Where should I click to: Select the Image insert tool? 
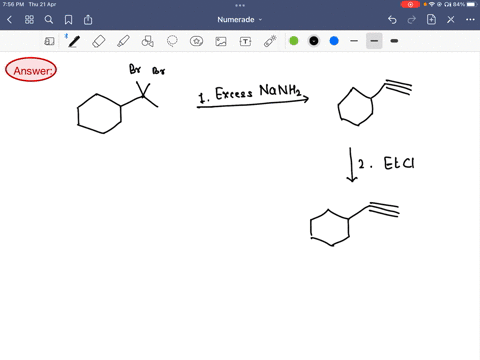[221, 41]
